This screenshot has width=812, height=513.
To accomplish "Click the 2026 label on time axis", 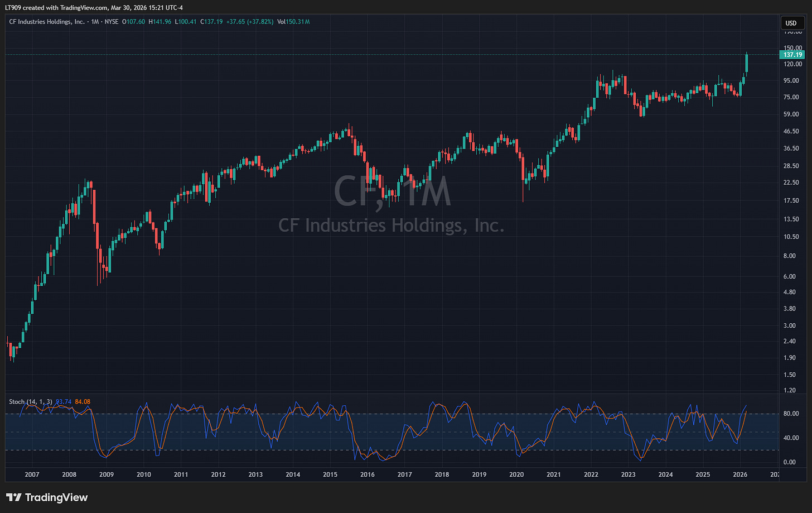I will tap(740, 474).
